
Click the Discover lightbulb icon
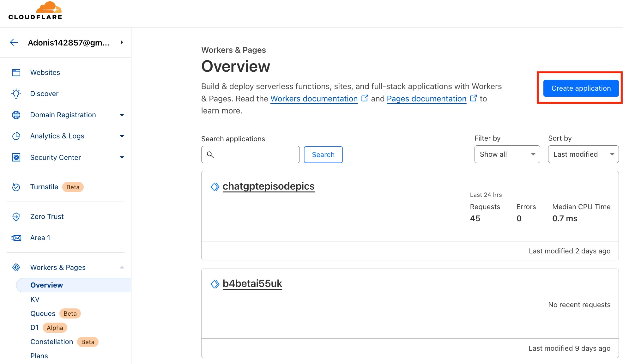point(16,94)
